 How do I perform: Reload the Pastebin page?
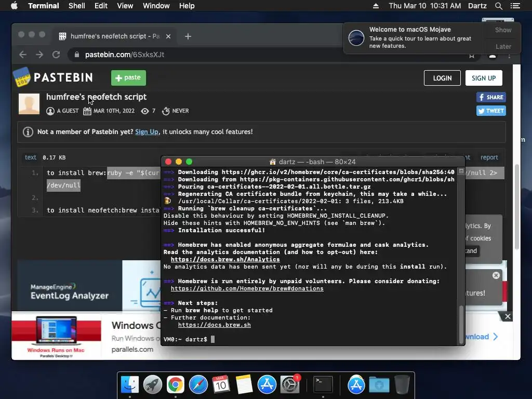(x=56, y=55)
